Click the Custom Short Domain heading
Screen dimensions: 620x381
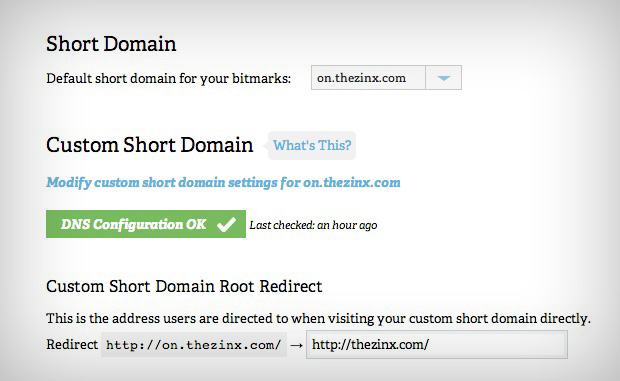150,145
